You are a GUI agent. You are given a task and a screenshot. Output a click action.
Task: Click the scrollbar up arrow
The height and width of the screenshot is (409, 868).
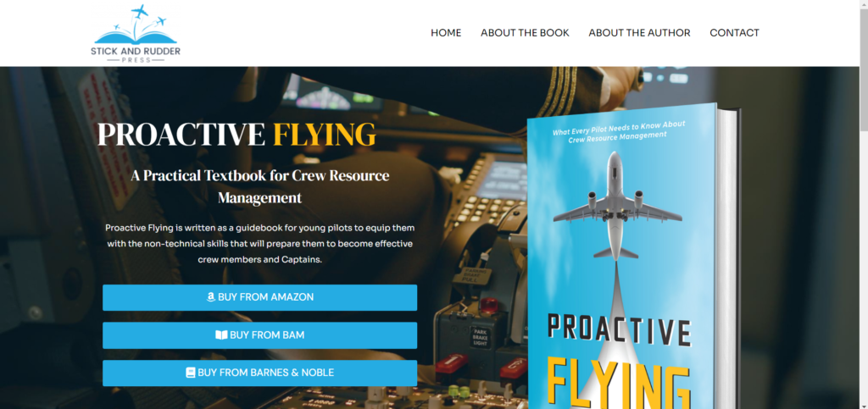click(864, 5)
